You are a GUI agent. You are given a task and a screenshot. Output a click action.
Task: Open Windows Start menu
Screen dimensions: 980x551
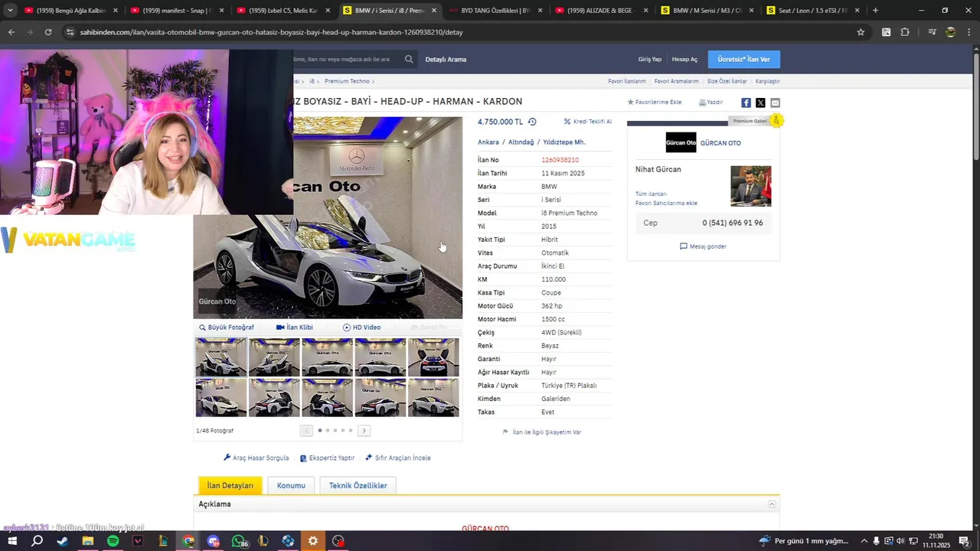point(12,541)
